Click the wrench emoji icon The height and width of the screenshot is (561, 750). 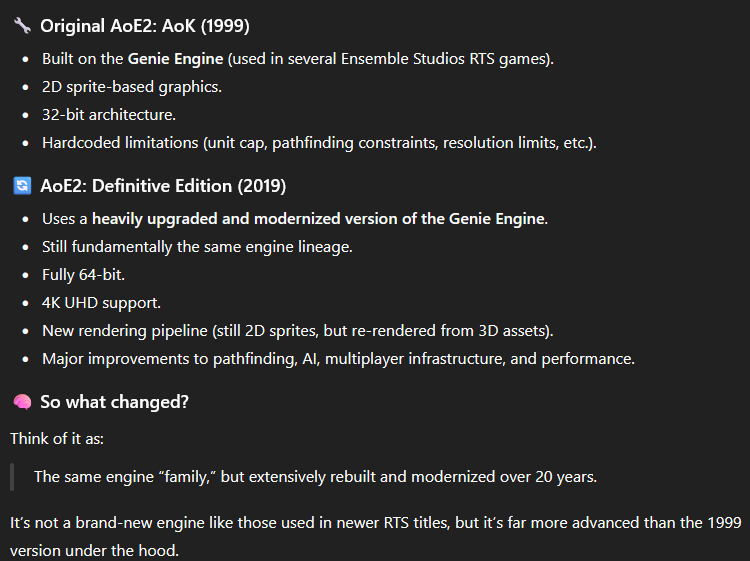22,24
